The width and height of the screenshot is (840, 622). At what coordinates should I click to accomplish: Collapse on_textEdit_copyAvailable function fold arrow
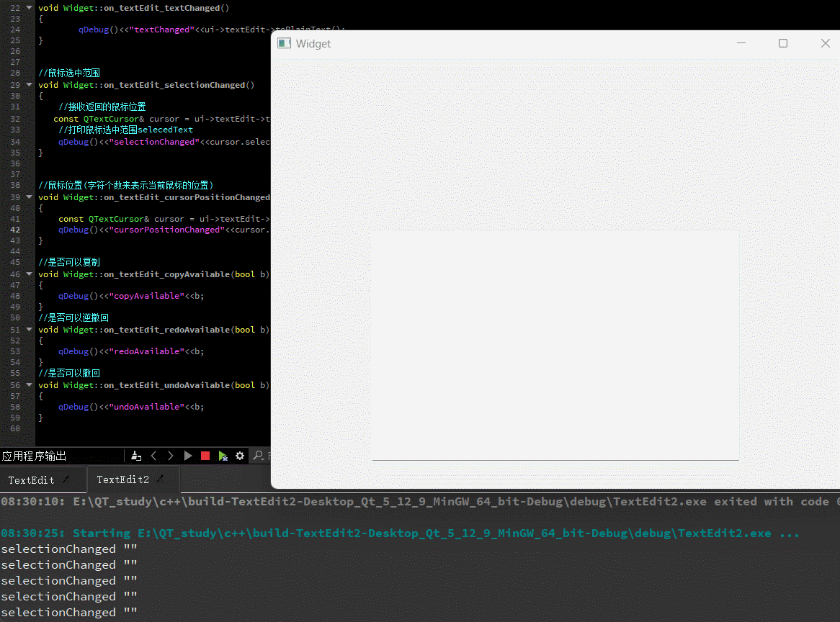pyautogui.click(x=29, y=274)
